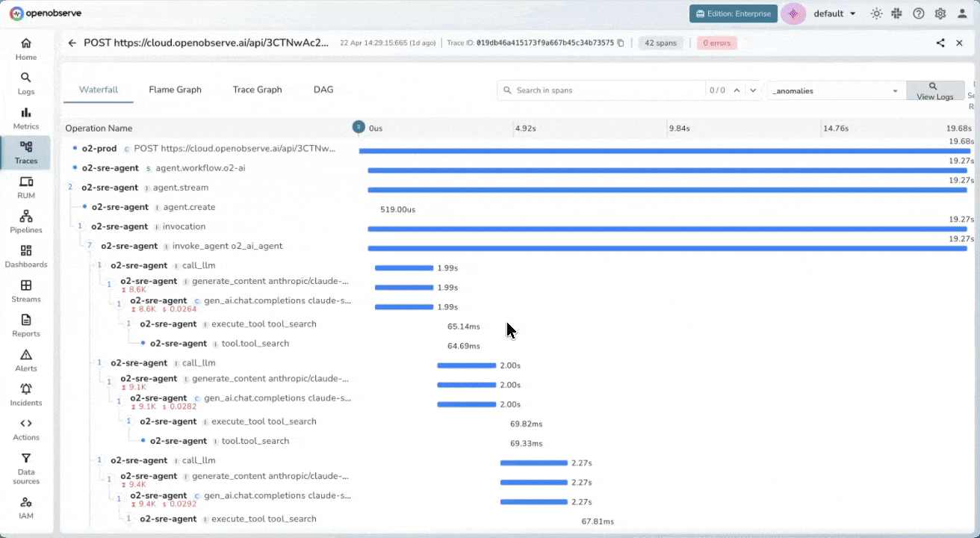Click the 0 errors badge
The width and height of the screenshot is (980, 538).
tap(716, 43)
